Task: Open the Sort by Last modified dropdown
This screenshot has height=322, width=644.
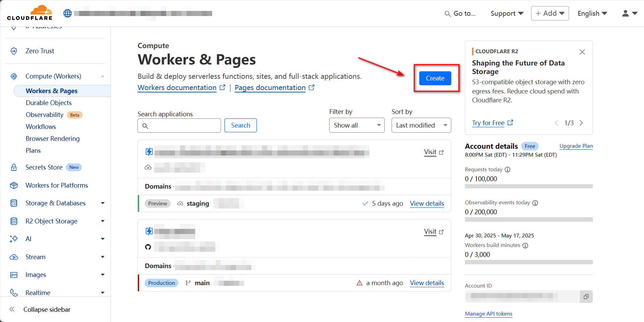Action: coord(421,125)
